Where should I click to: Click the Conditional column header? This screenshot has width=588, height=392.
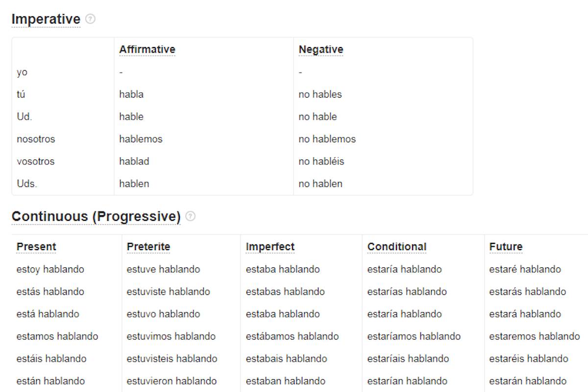(397, 247)
